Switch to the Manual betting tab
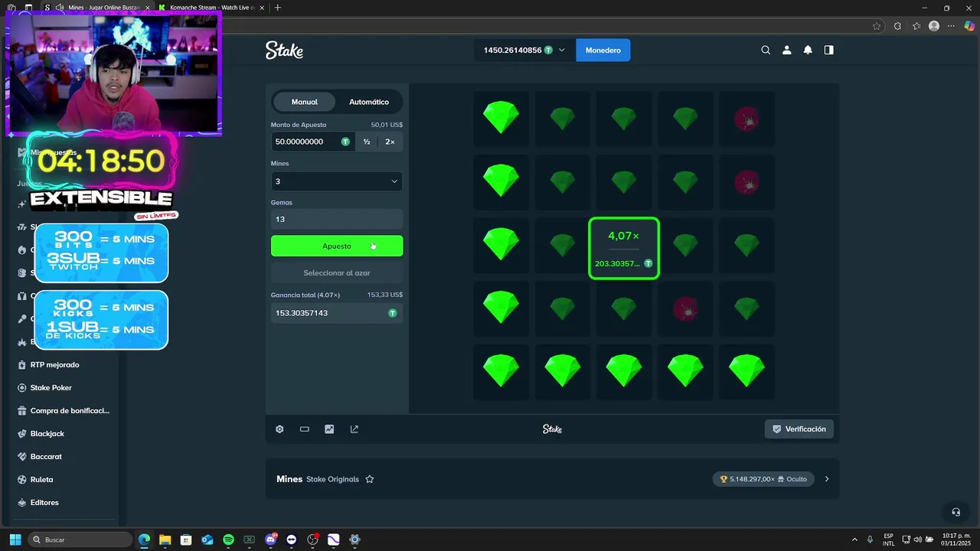This screenshot has height=551, width=980. pyautogui.click(x=305, y=102)
